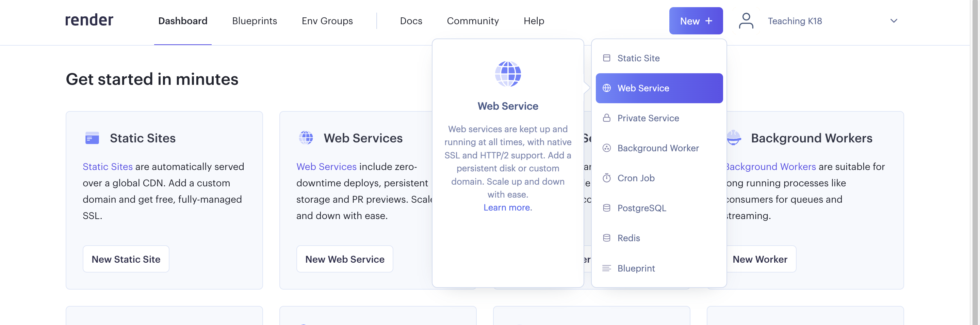Screen dimensions: 980x325
Task: Click the user profile avatar icon
Action: tap(746, 21)
